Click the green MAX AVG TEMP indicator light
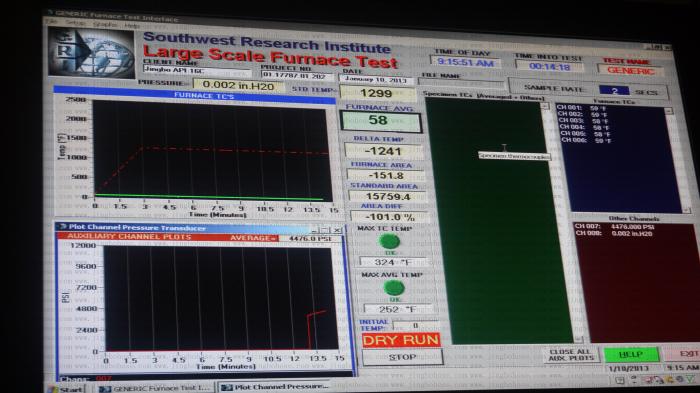Viewport: 700px width, 393px height. click(394, 288)
